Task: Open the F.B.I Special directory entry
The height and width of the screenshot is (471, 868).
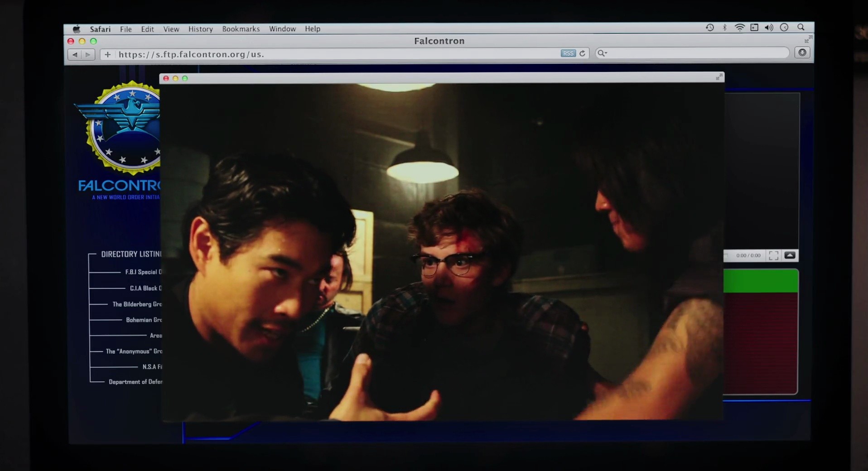Action: coord(143,272)
